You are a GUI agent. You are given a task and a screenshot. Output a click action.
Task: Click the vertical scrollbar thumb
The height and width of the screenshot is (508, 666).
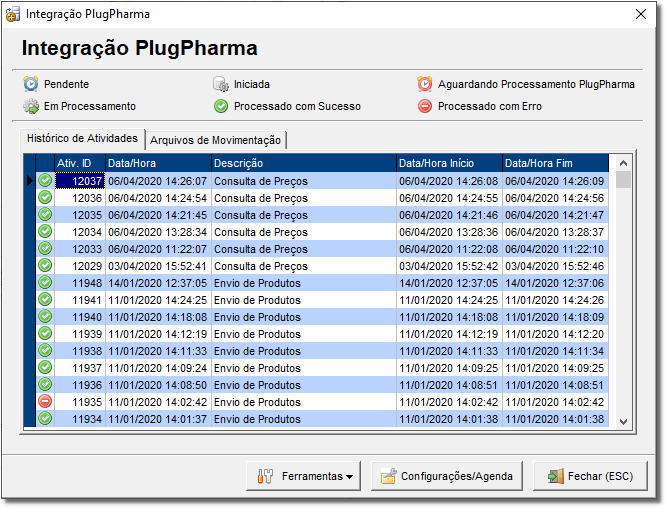point(623,180)
